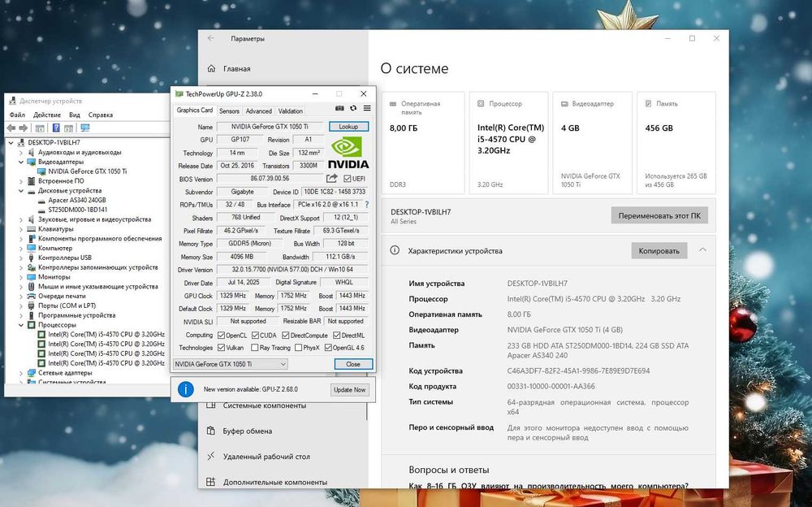Click the Device ID field in GPU-Z
This screenshot has width=812, height=507.
(335, 192)
